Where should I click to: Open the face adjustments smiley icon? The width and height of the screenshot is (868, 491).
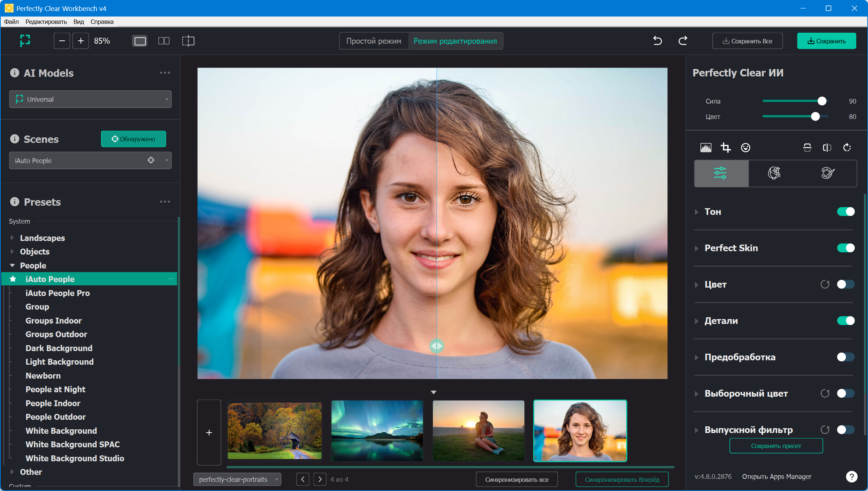tap(745, 148)
